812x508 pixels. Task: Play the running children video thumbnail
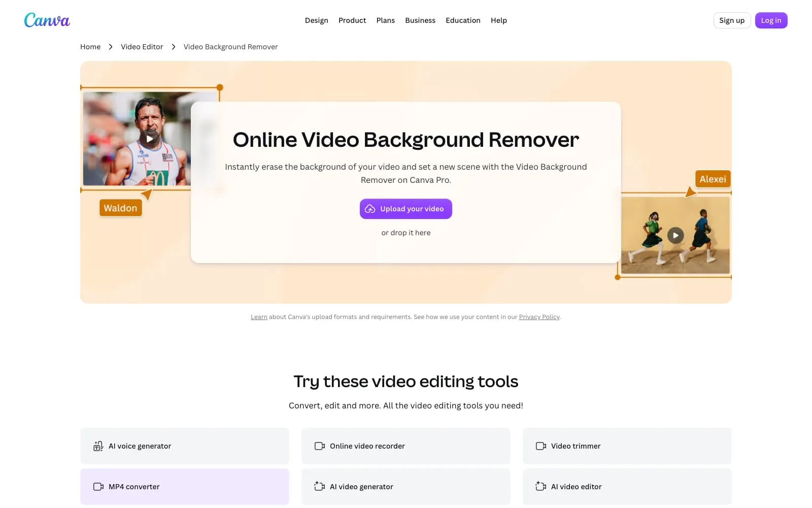[x=675, y=235]
